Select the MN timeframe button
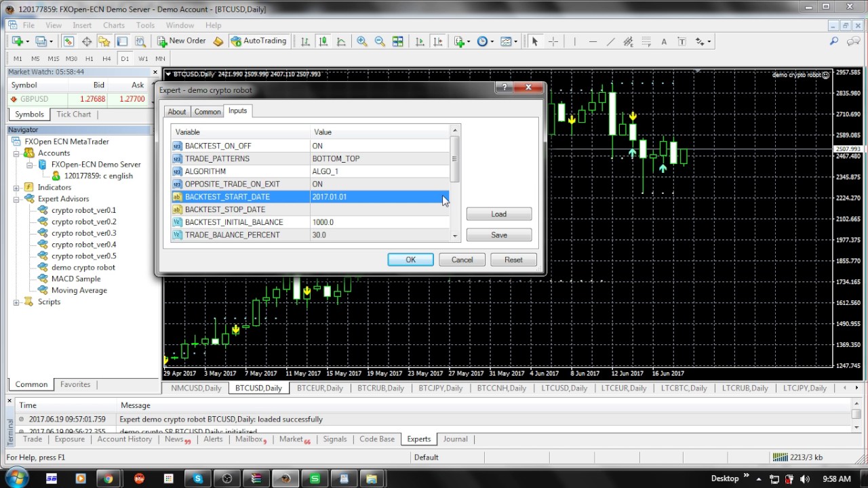 tap(160, 59)
